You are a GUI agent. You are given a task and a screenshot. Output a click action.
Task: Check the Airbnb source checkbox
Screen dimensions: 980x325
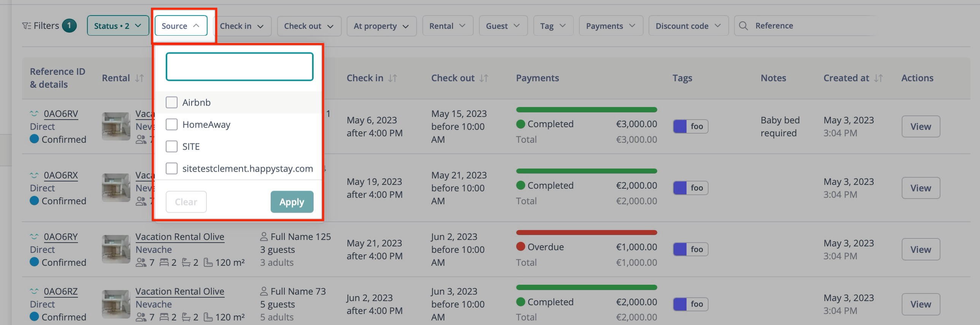(x=171, y=102)
